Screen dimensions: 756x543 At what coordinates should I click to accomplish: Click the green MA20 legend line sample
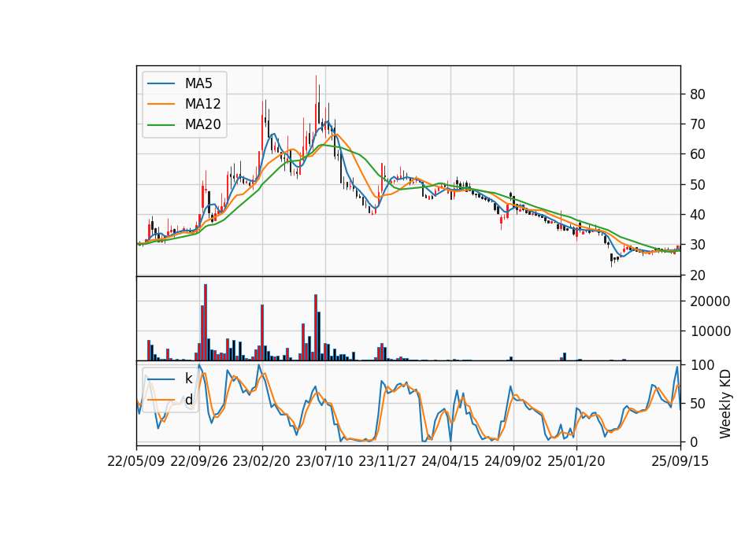tap(161, 124)
